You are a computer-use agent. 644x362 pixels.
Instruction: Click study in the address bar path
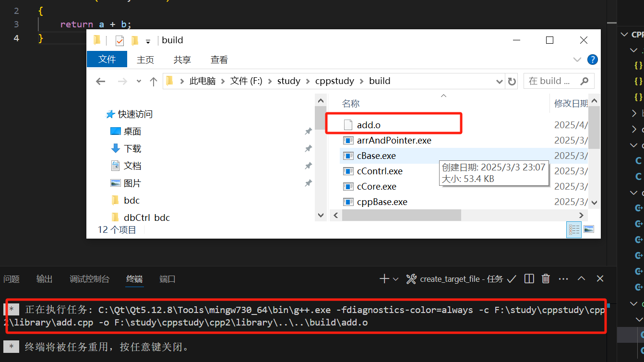[x=289, y=81]
